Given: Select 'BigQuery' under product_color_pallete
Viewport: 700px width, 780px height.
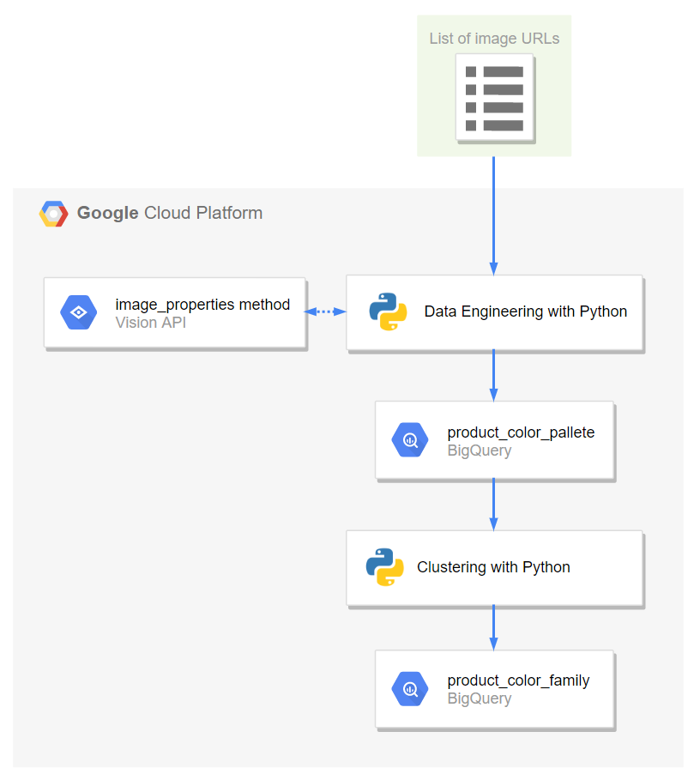Looking at the screenshot, I should click(480, 450).
